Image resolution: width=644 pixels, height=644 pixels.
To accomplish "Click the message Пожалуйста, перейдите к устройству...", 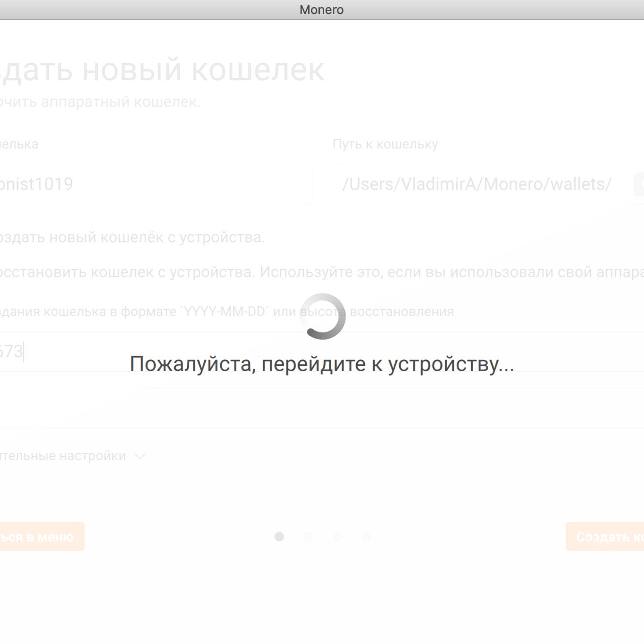I will click(322, 364).
